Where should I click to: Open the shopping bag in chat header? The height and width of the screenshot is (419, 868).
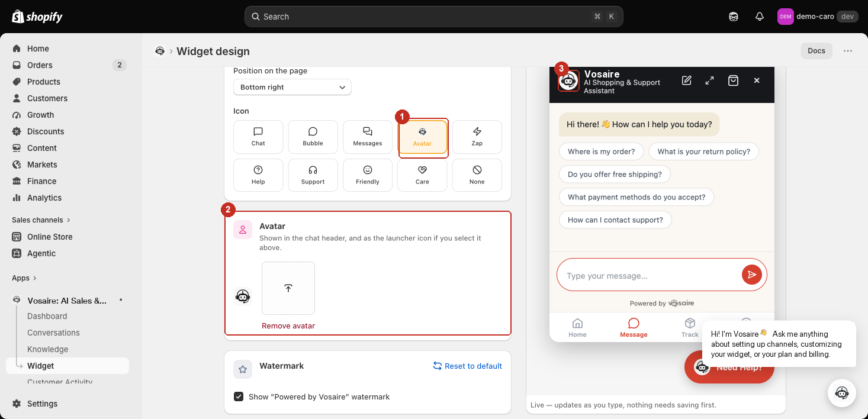click(733, 80)
